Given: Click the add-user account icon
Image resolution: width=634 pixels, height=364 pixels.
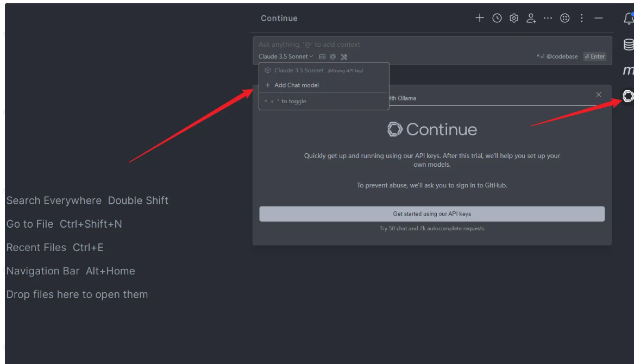Looking at the screenshot, I should click(x=531, y=18).
